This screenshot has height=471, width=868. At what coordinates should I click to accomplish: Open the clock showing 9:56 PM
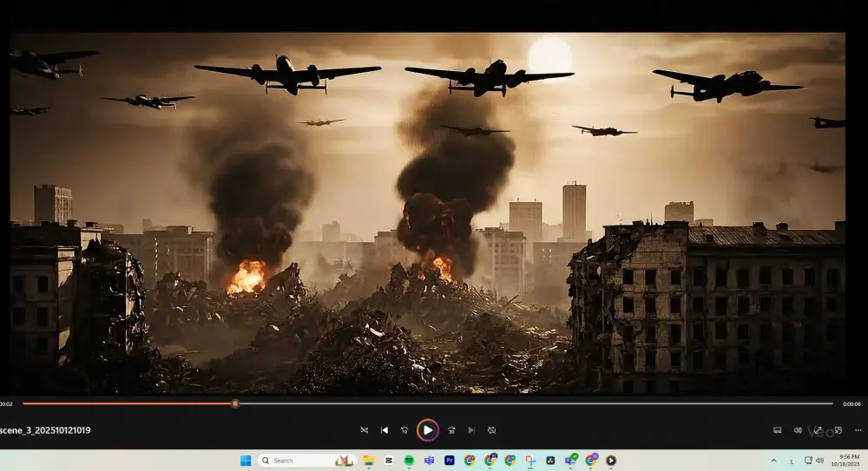pyautogui.click(x=845, y=461)
